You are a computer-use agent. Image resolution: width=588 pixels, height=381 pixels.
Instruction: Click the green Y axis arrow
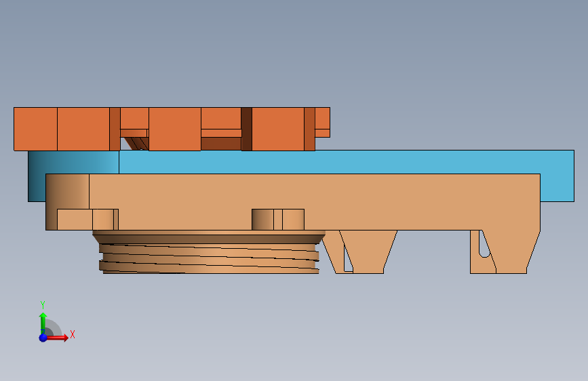pos(43,323)
